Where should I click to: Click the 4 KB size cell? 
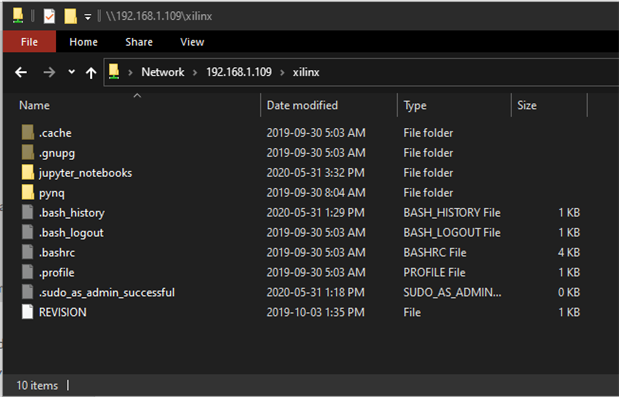click(x=569, y=253)
